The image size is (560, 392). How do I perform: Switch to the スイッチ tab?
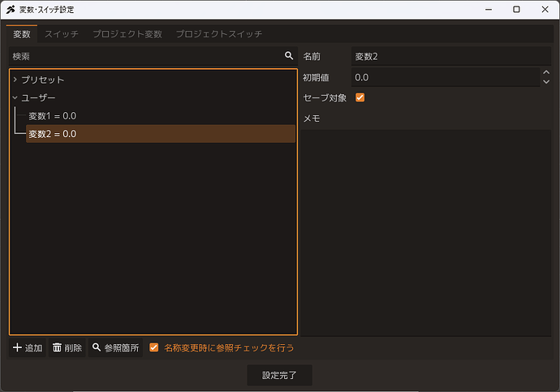pos(62,34)
